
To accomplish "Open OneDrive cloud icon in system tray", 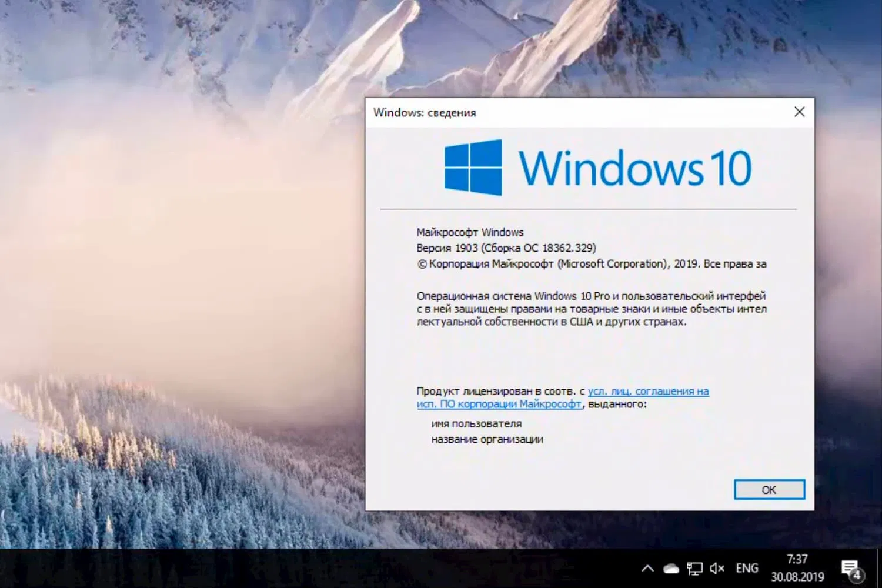I will click(670, 568).
